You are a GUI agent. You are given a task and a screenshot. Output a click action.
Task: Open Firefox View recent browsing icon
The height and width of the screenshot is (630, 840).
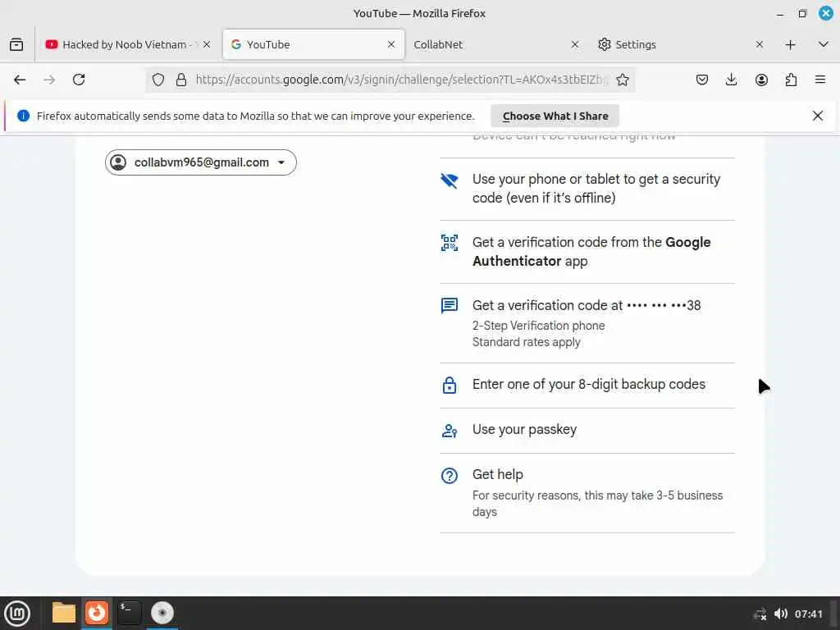pyautogui.click(x=16, y=44)
